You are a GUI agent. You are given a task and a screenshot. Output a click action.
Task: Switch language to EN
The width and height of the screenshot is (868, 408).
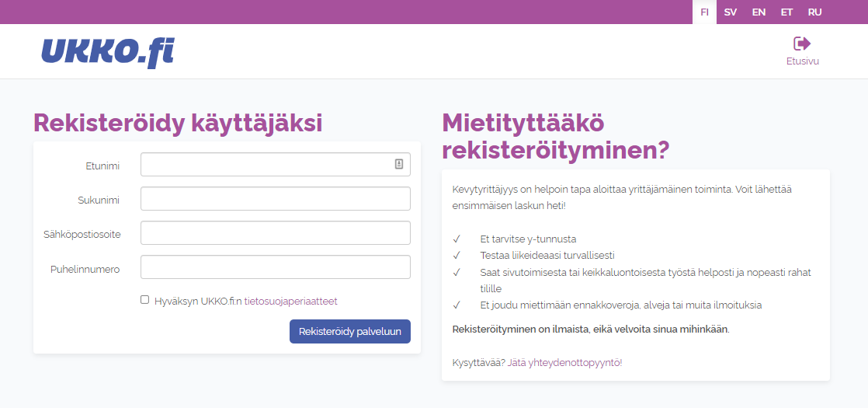pyautogui.click(x=759, y=12)
